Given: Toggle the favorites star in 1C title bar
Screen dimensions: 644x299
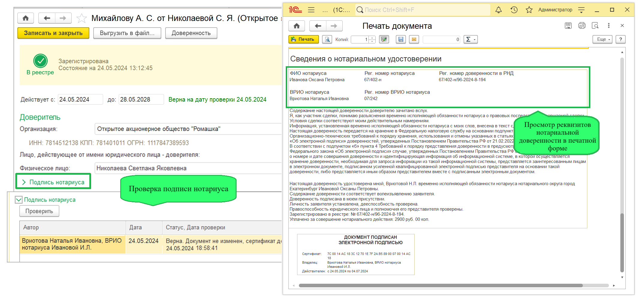Looking at the screenshot, I should (x=529, y=10).
